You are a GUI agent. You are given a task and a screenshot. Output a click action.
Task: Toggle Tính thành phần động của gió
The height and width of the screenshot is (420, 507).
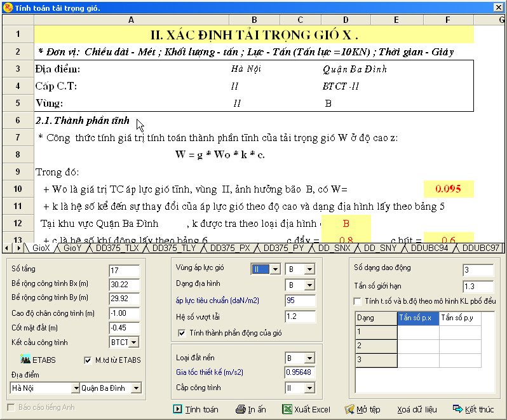(x=182, y=333)
